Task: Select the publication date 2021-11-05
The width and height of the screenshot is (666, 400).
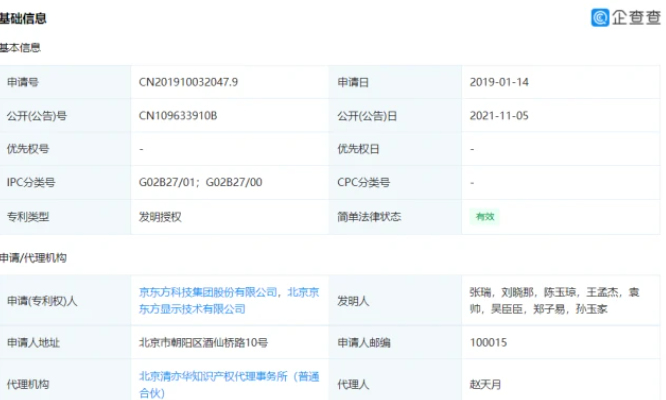Action: (x=499, y=115)
